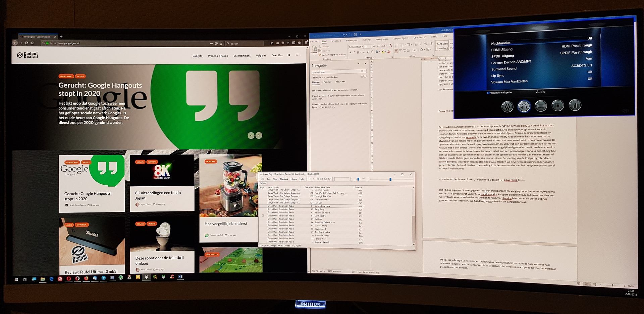Viewport: 644px width, 314px height.
Task: Toggle Underline formatting in Word
Action: [x=358, y=52]
